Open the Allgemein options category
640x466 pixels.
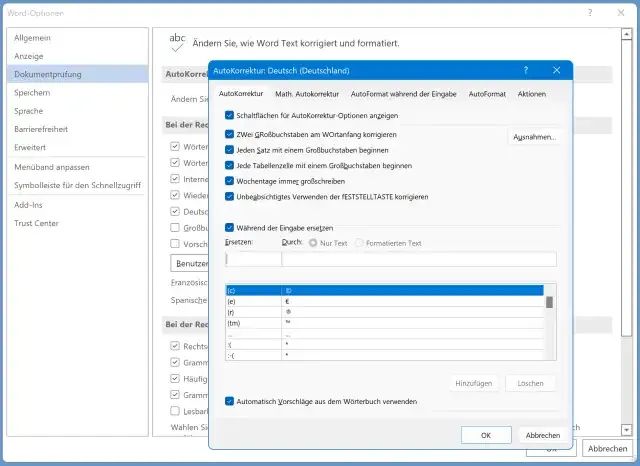(x=33, y=38)
